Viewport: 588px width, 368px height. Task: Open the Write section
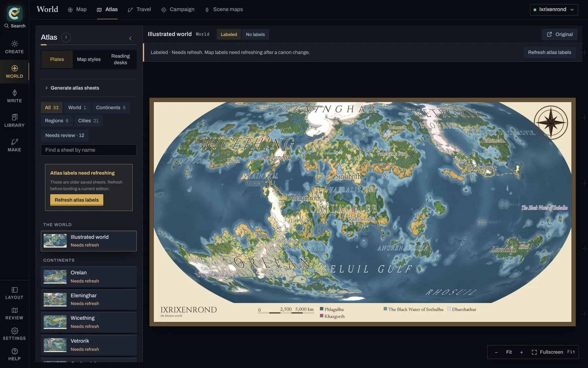click(14, 96)
